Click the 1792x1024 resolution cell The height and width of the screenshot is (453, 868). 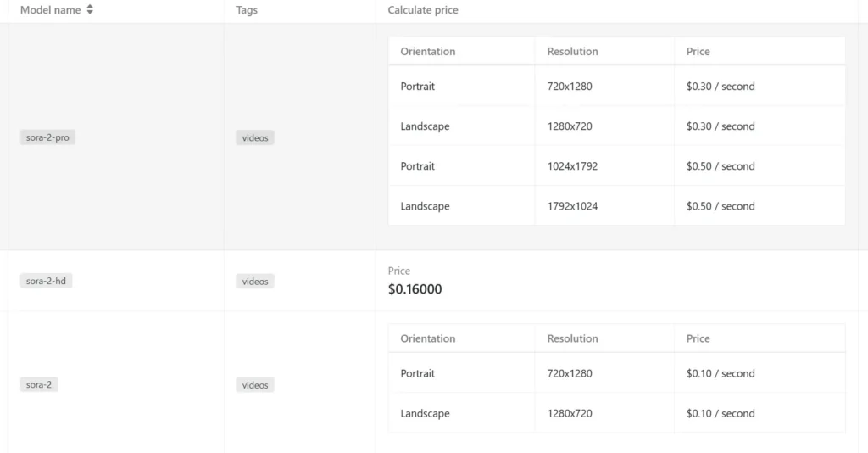tap(572, 206)
